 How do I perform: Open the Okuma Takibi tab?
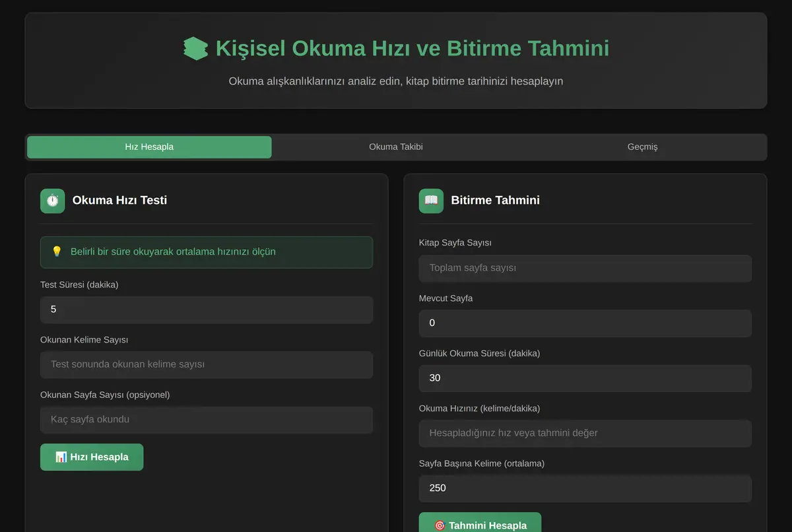396,147
